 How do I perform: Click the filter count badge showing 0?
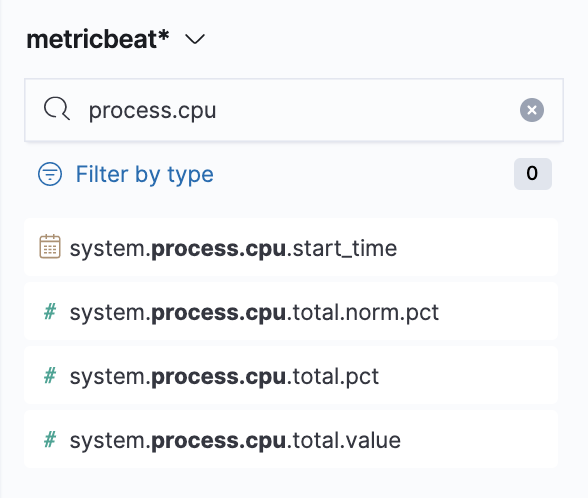pos(532,174)
